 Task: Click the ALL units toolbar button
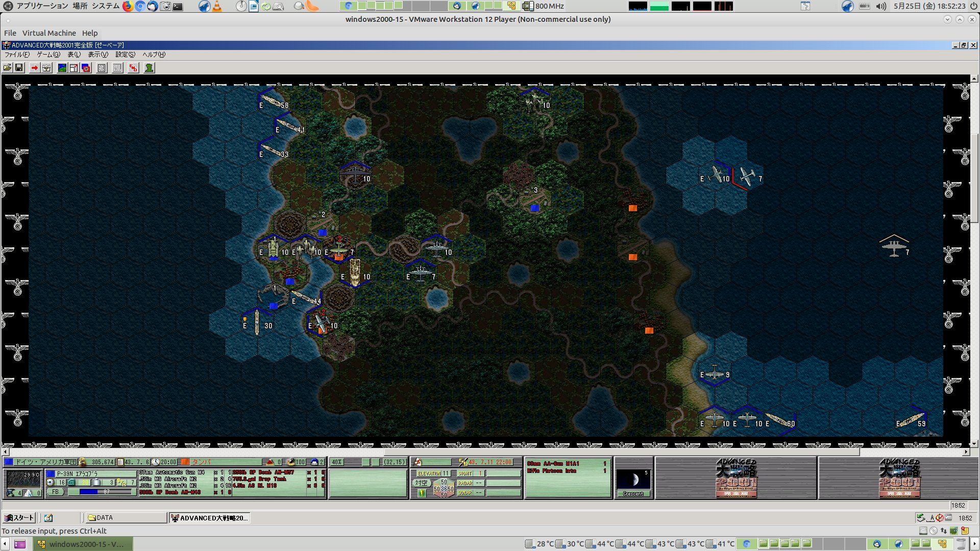[x=117, y=68]
